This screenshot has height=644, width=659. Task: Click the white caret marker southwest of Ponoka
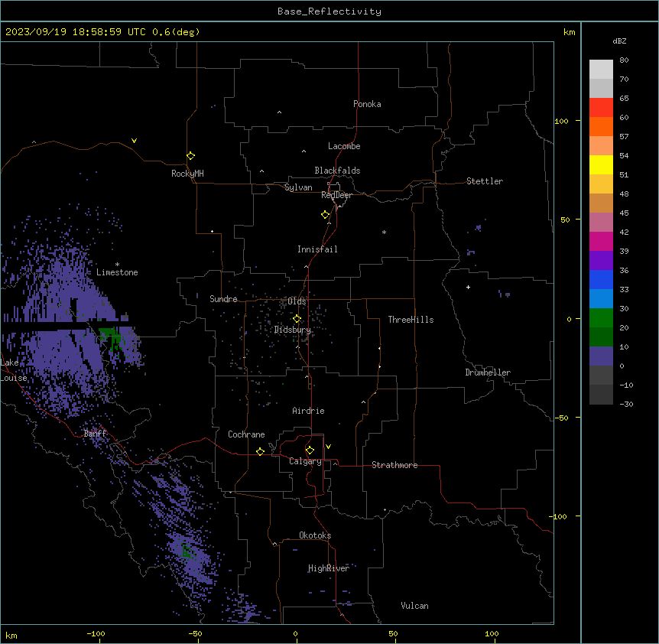click(279, 112)
